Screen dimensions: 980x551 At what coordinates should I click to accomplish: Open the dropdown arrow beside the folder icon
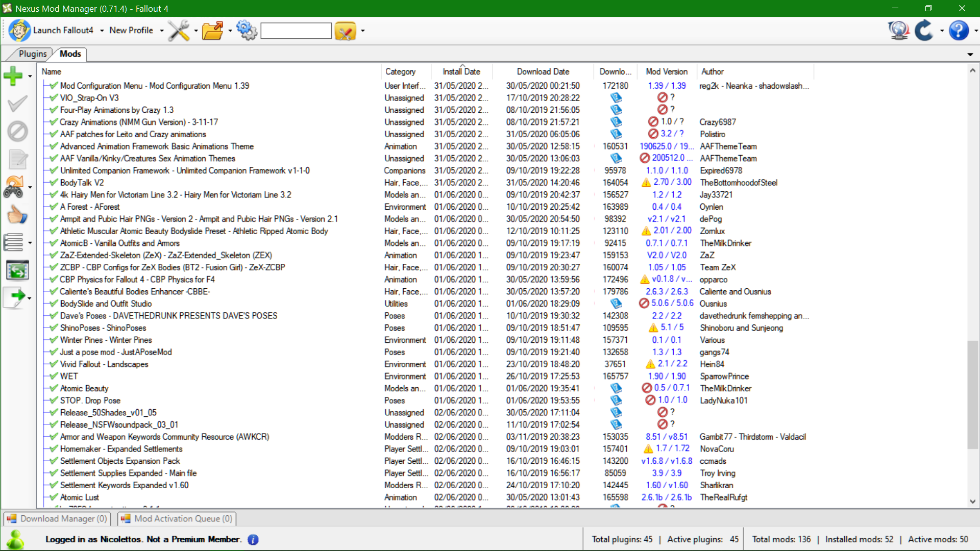[x=230, y=31]
